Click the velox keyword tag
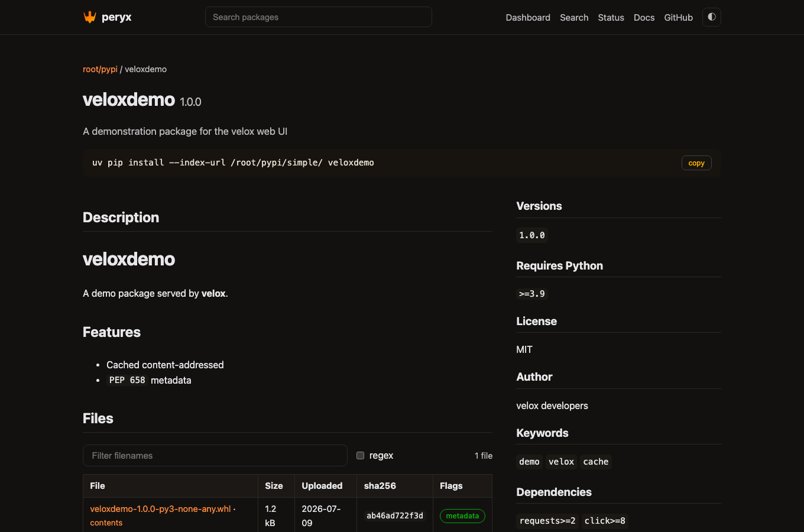Image resolution: width=804 pixels, height=532 pixels. click(x=561, y=462)
